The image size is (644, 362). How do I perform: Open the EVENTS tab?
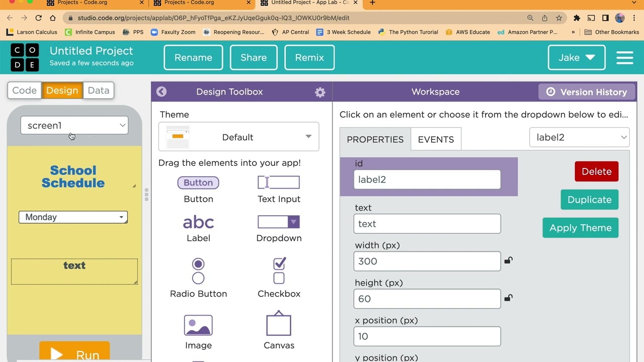[436, 139]
